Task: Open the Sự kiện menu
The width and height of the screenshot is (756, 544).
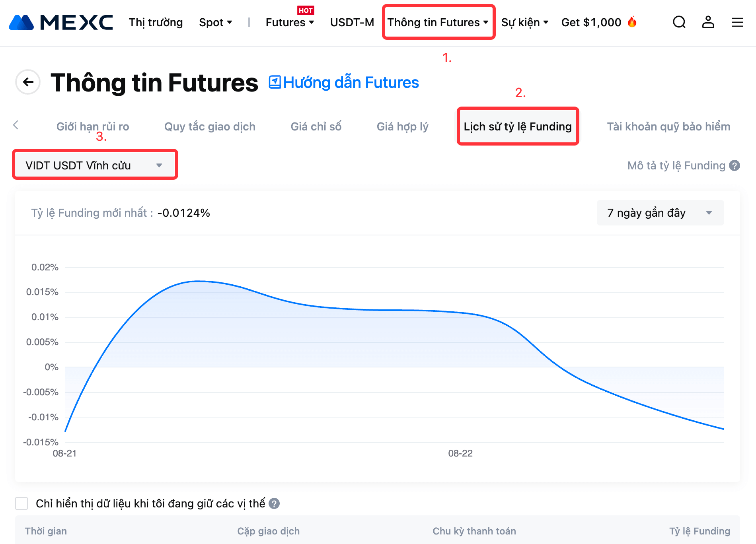Action: pos(524,22)
